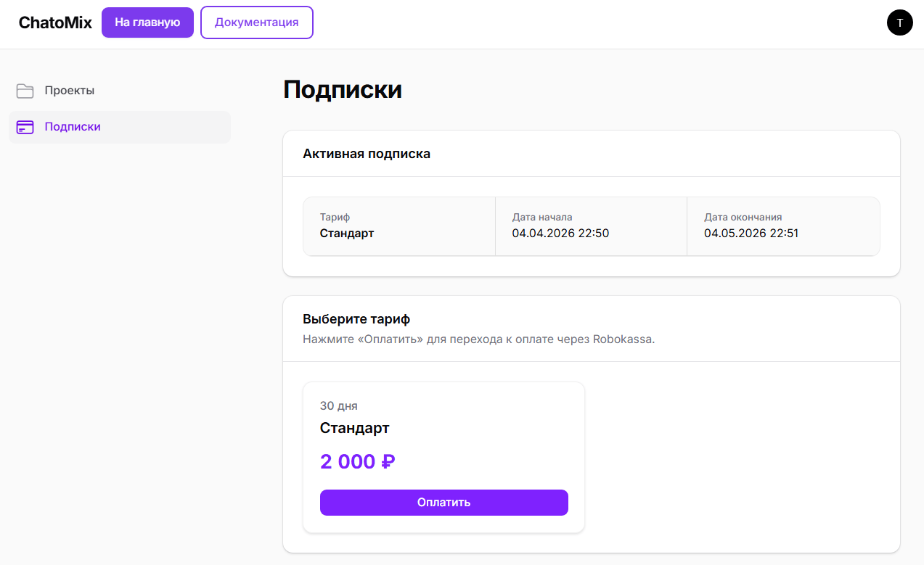Open the T user avatar in the header
The width and height of the screenshot is (924, 565).
pos(900,22)
